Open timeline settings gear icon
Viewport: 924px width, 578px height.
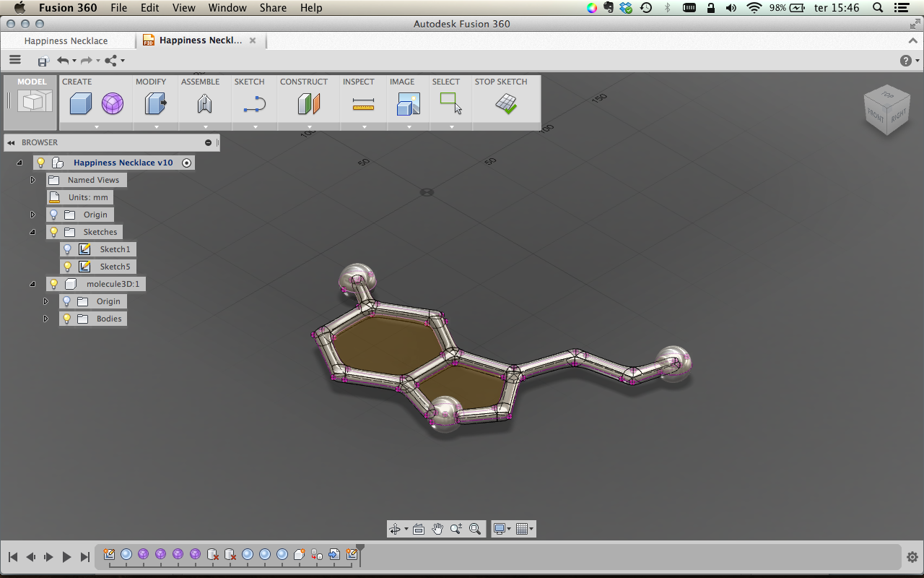[912, 557]
